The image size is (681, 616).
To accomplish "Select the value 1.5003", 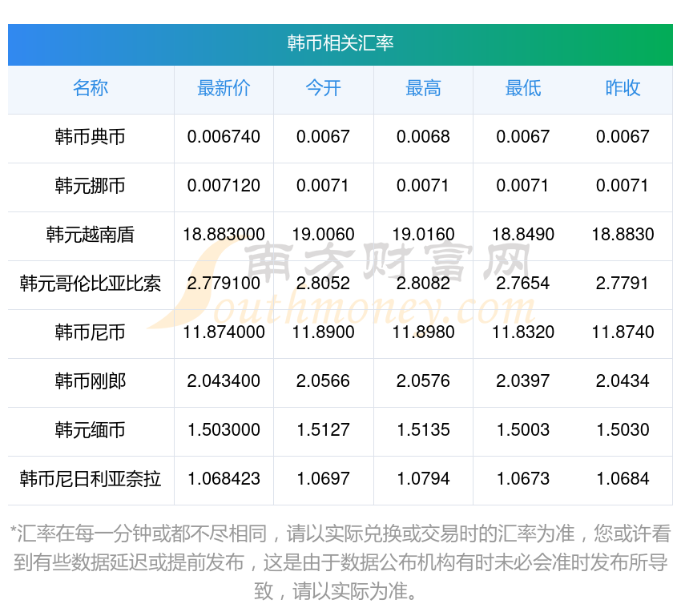I will click(523, 430).
